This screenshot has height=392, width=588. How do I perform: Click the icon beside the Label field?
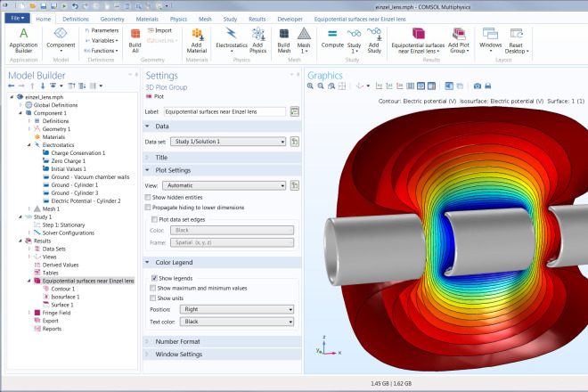point(295,111)
